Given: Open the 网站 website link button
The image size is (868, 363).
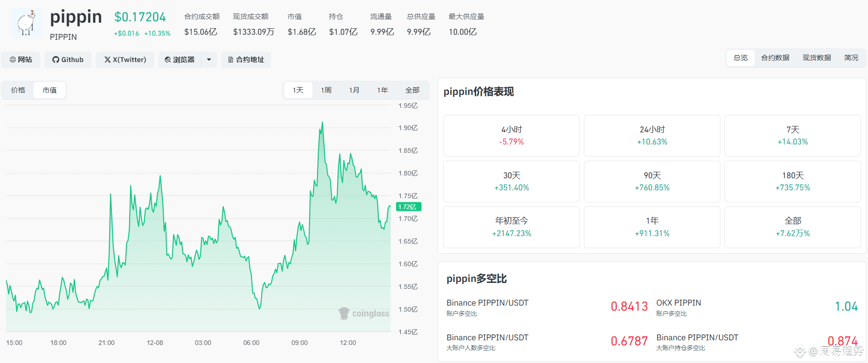Looking at the screenshot, I should coord(21,60).
